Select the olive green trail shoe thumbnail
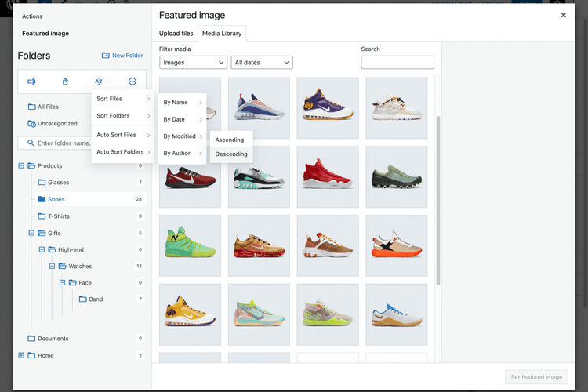This screenshot has height=392, width=588. 397,176
